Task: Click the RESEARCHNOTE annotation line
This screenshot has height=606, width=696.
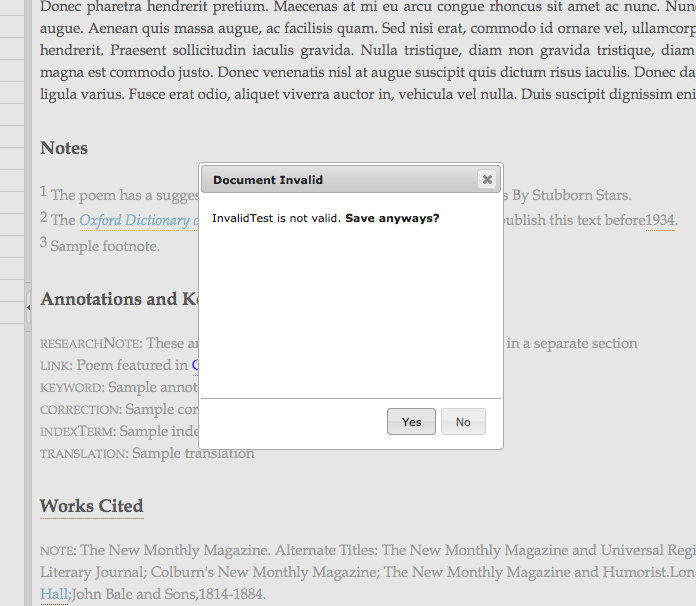Action: [119, 343]
